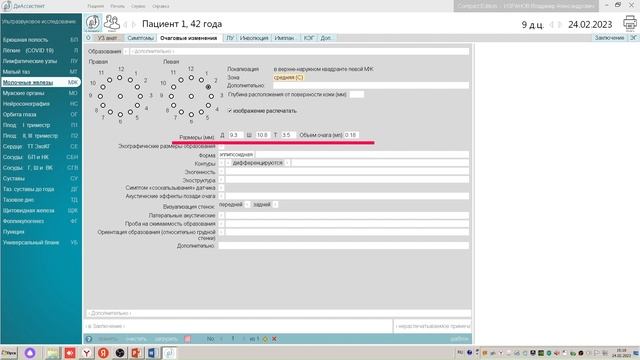Open the Зона dropdown showing средняя (C)
This screenshot has width=640, height=360.
pyautogui.click(x=288, y=77)
